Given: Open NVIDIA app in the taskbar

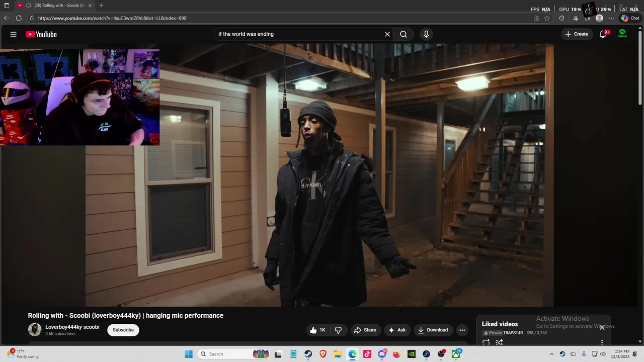Looking at the screenshot, I should [x=412, y=354].
